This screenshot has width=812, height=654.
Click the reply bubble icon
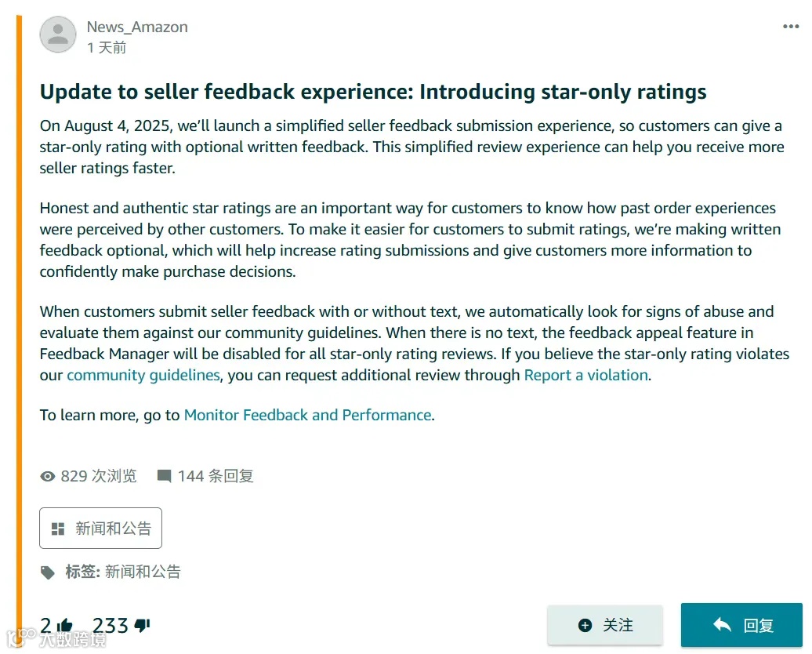click(164, 476)
